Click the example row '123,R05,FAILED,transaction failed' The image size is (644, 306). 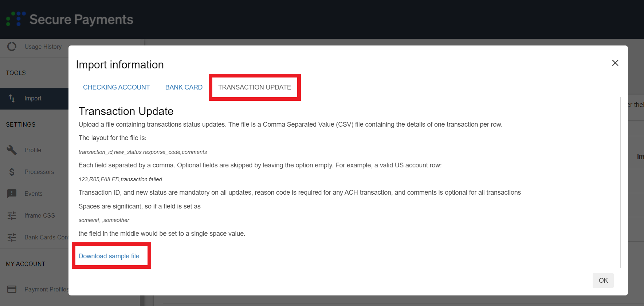[x=120, y=179]
